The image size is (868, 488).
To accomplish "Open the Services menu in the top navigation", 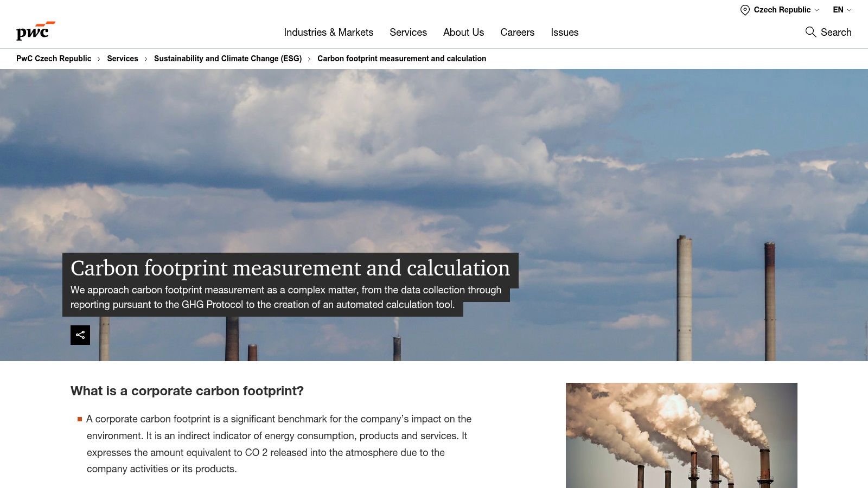I will pyautogui.click(x=408, y=33).
